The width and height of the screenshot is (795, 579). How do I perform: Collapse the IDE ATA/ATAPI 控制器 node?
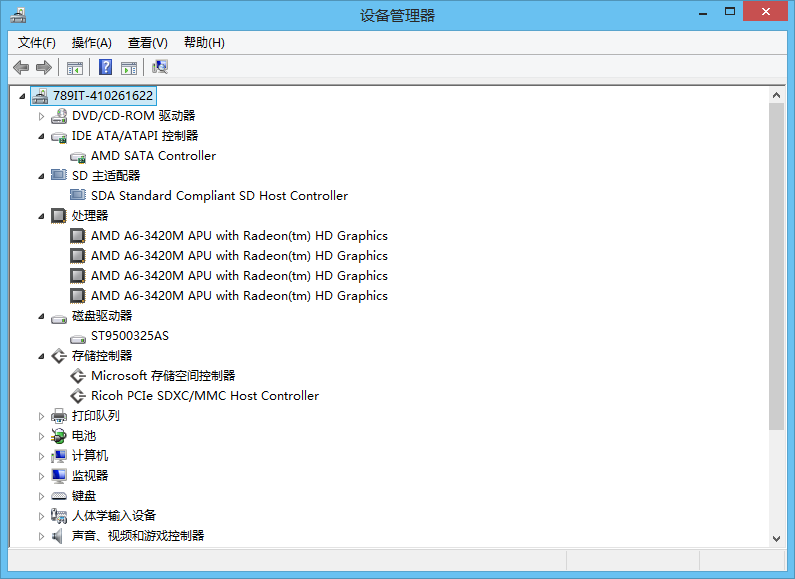click(x=42, y=136)
